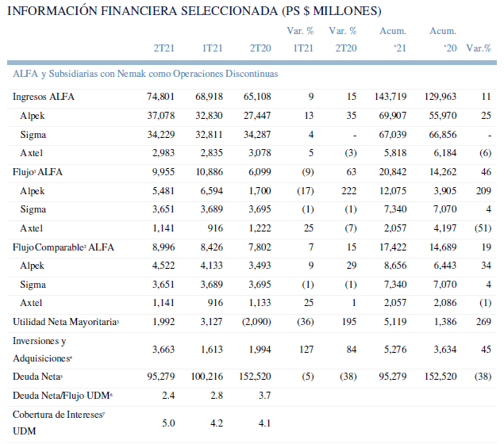Select the accumulated value 129,963
504x444 pixels.
[441, 97]
